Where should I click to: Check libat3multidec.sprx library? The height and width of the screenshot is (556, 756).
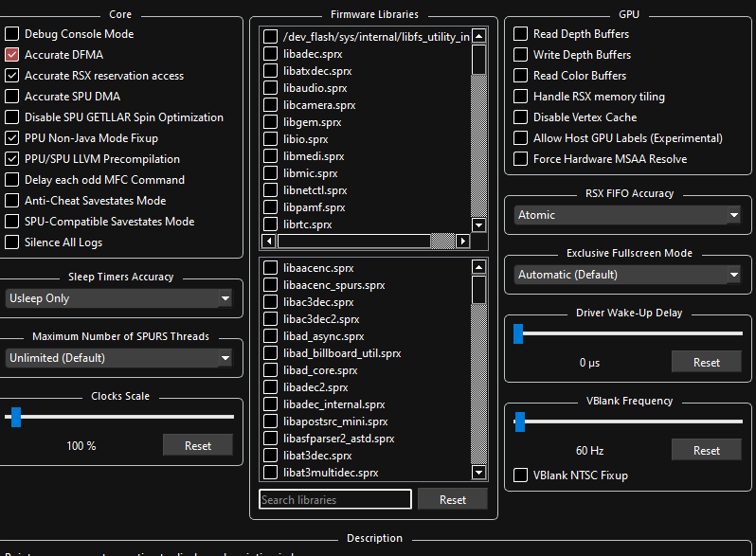tap(271, 472)
